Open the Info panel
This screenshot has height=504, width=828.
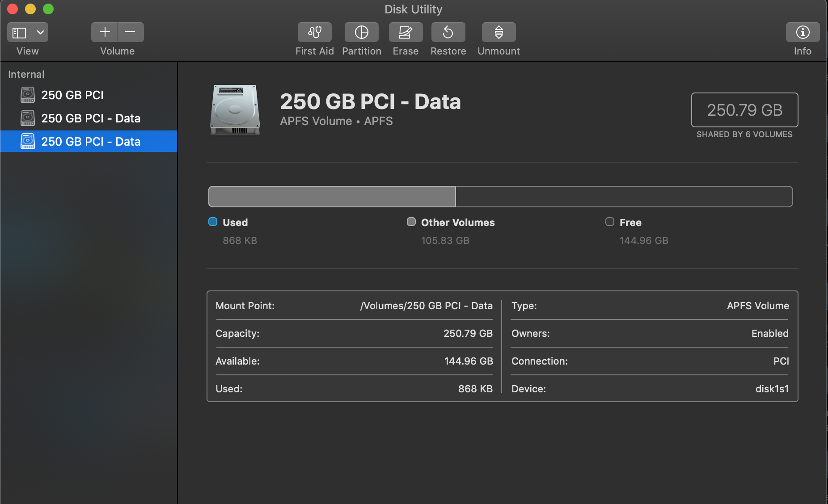click(803, 32)
